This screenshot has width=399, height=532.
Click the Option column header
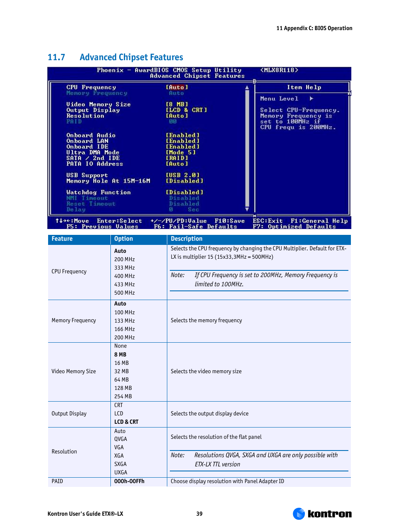click(123, 239)
